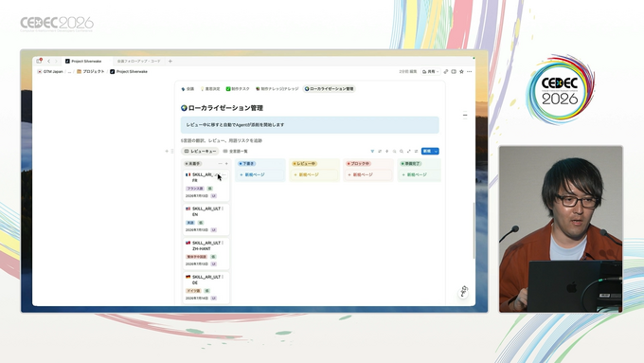
Task: Click the page outline marker on right edge
Action: pos(465,115)
